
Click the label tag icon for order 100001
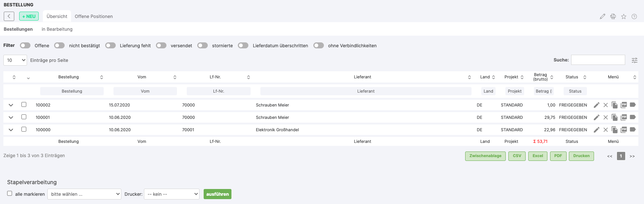tap(633, 117)
